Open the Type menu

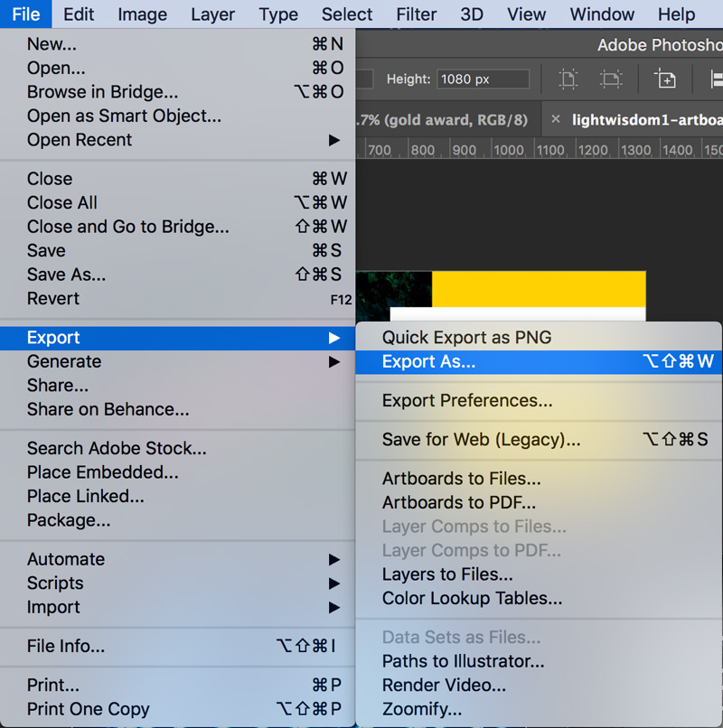point(278,14)
